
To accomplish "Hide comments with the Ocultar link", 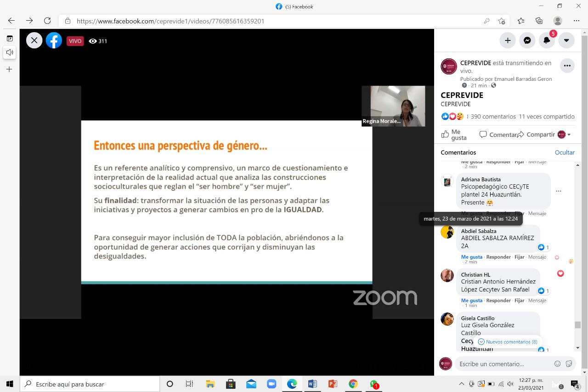I will tap(565, 152).
